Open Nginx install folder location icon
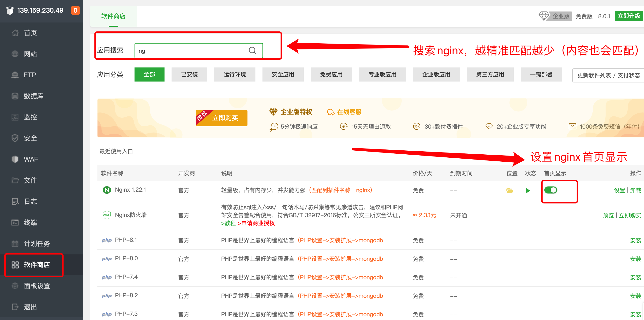 tap(509, 191)
